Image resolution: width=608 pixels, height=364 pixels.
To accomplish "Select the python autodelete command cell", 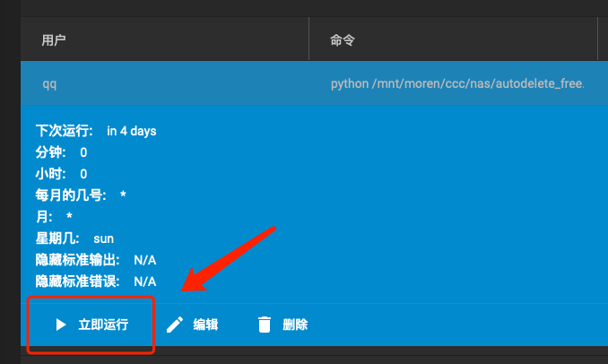I will click(457, 83).
